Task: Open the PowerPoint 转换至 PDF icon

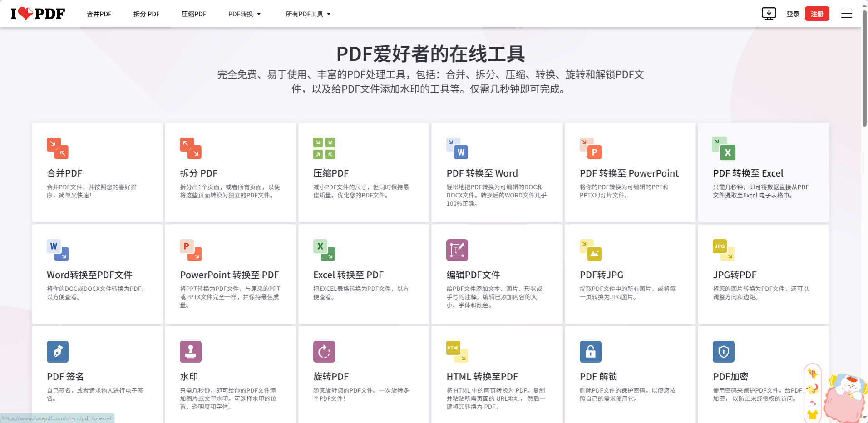Action: pyautogui.click(x=191, y=250)
